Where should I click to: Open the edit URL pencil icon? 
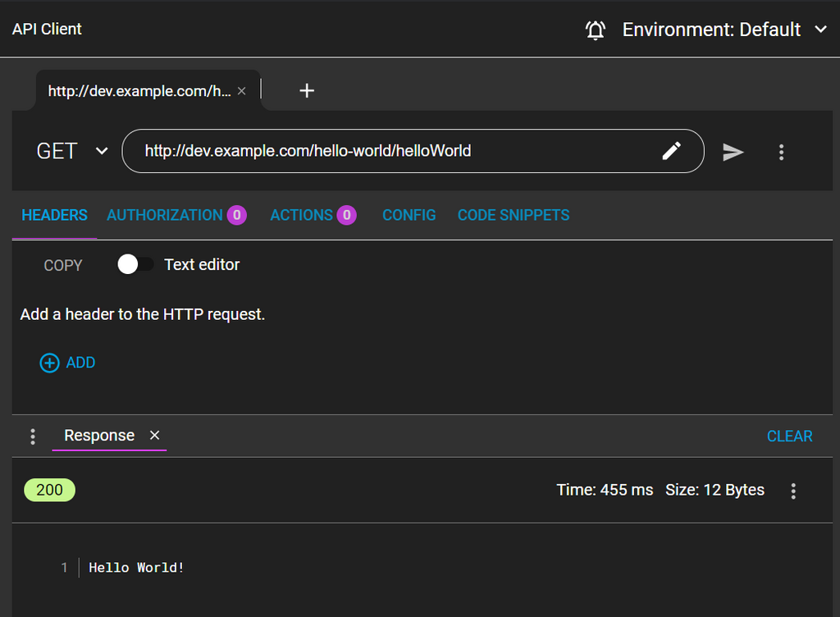tap(672, 150)
